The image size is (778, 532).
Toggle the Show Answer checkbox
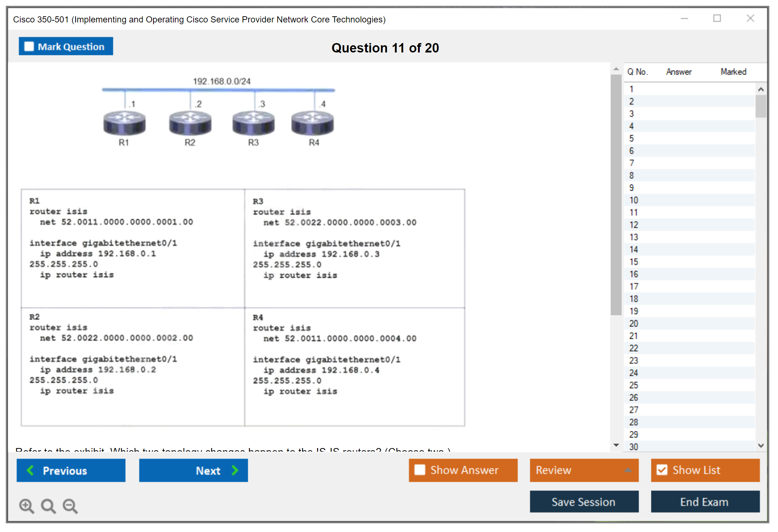point(420,470)
